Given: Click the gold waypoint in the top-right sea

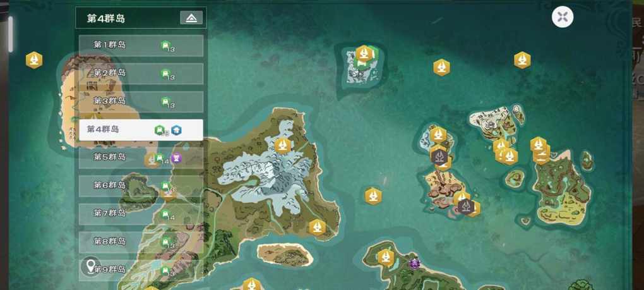Looking at the screenshot, I should (x=522, y=61).
